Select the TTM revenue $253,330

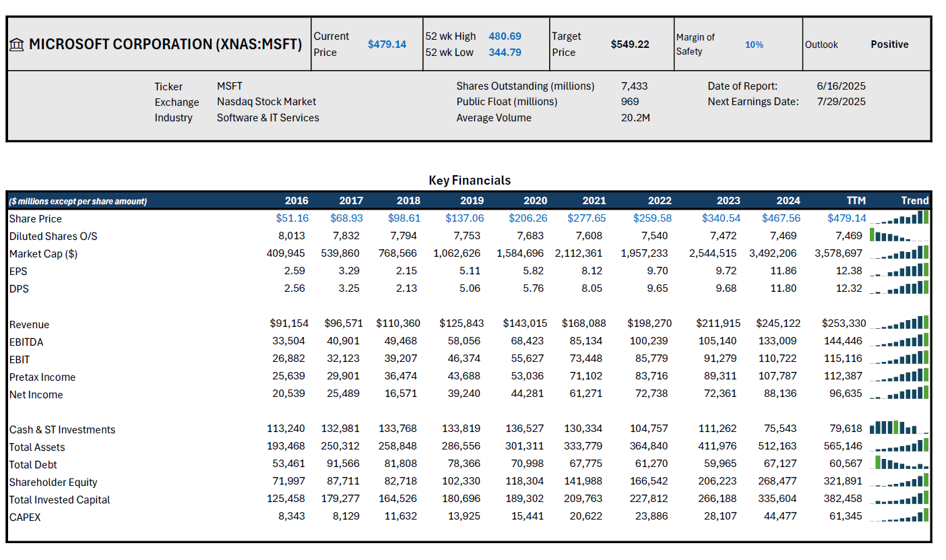(844, 323)
